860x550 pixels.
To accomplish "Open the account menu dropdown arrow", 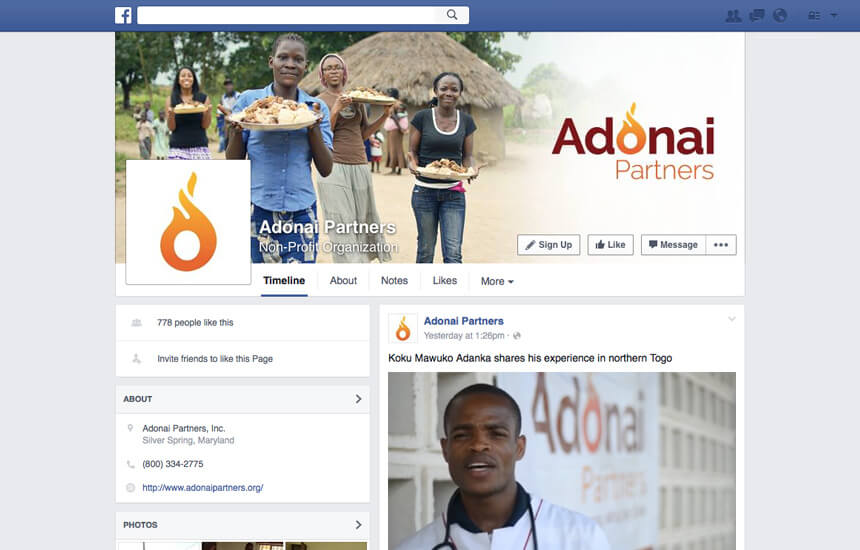I will pos(834,16).
